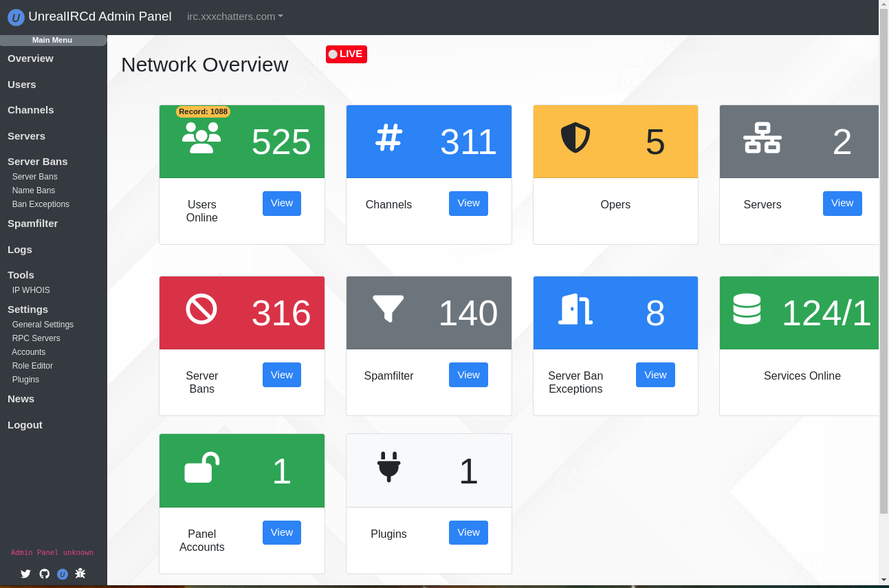
Task: Click the 525 users online count
Action: tap(281, 142)
